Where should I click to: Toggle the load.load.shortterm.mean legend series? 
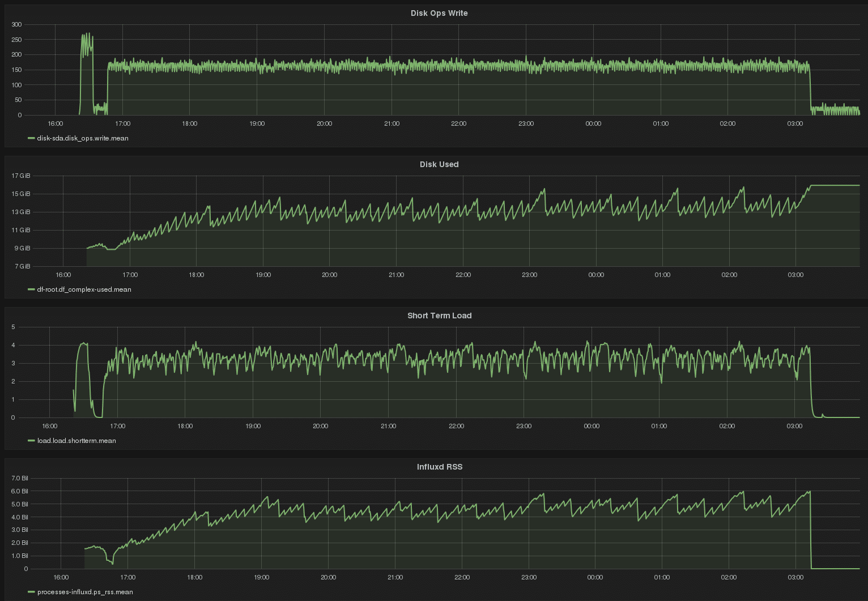click(76, 441)
